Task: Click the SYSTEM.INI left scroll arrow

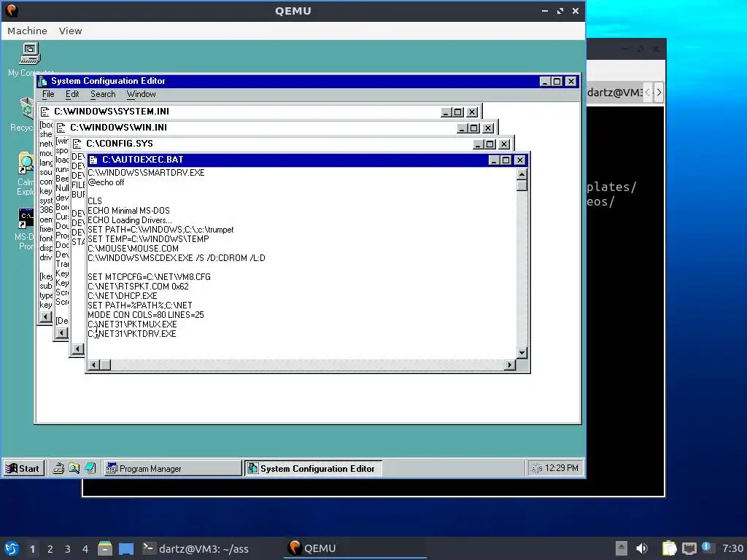Action: coord(46,316)
